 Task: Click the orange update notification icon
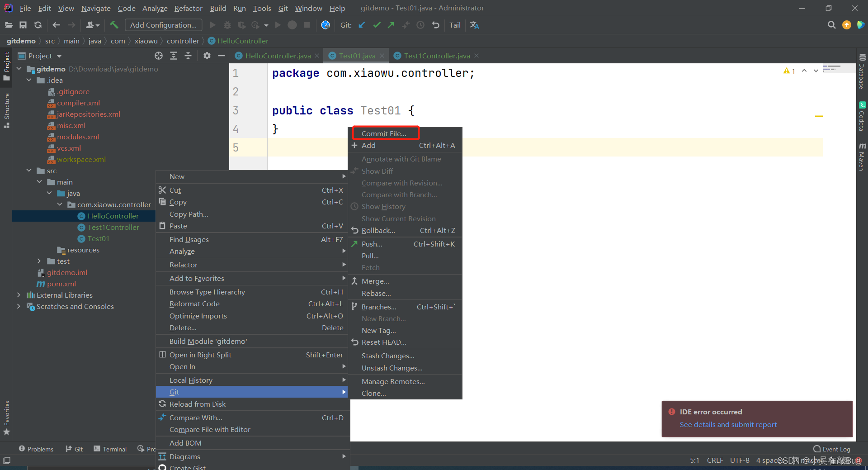coord(846,25)
